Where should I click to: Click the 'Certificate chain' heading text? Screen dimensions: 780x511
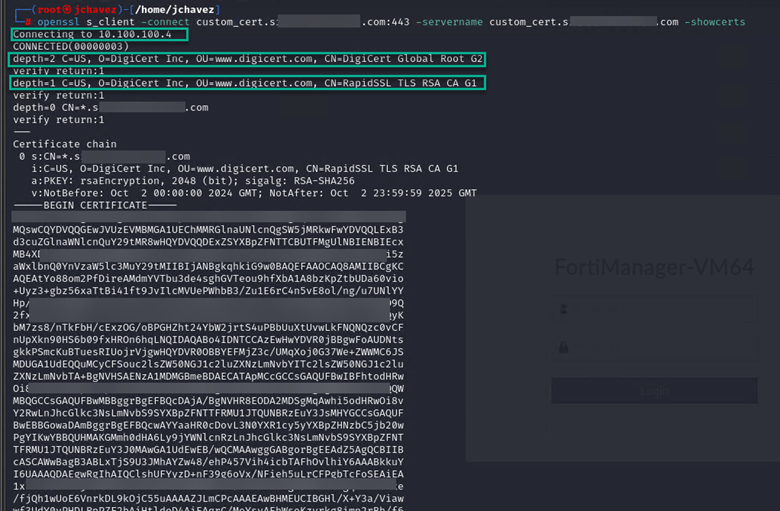(65, 144)
